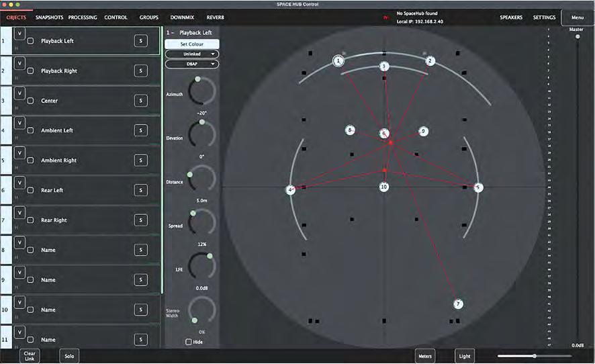The width and height of the screenshot is (595, 364).
Task: Select object marker 9 in the spatial view
Action: point(423,132)
